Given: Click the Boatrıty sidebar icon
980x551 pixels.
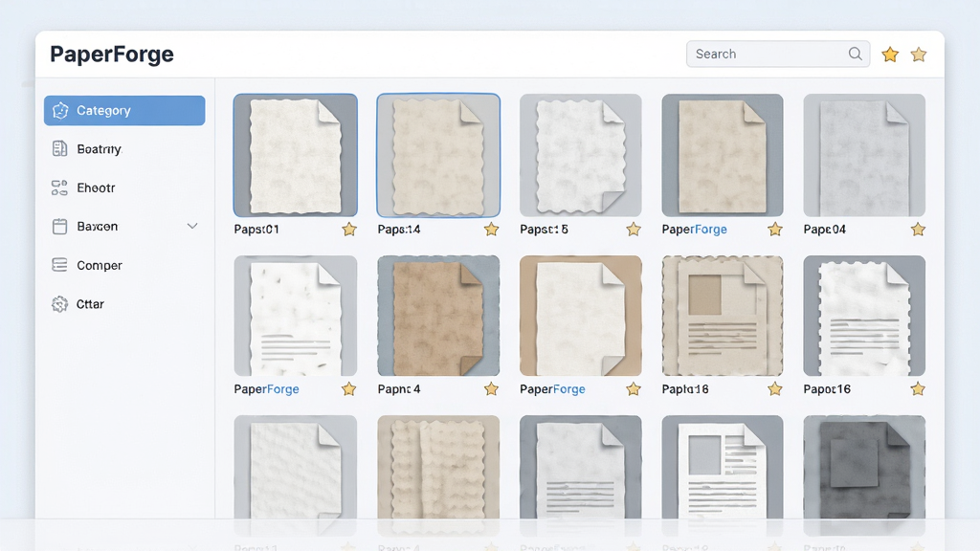Looking at the screenshot, I should point(59,148).
